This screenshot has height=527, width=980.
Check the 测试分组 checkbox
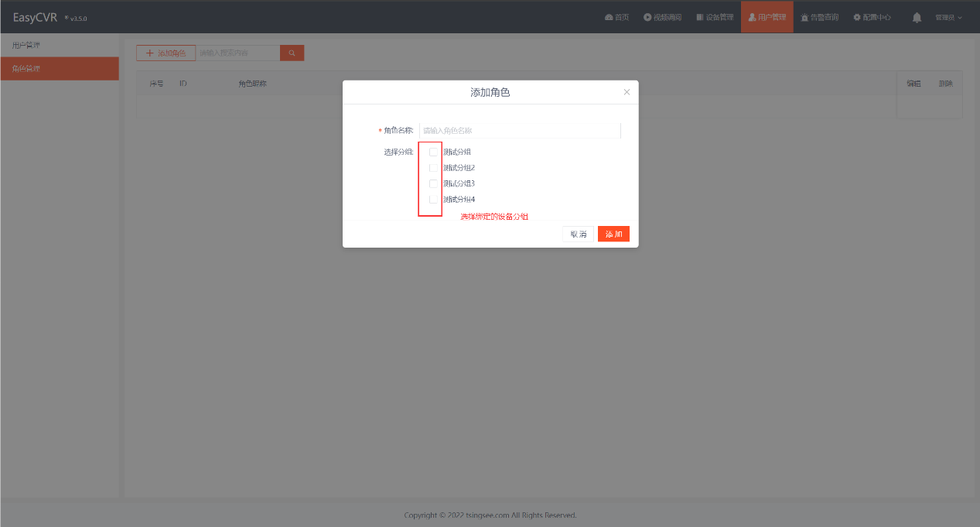[x=433, y=152]
